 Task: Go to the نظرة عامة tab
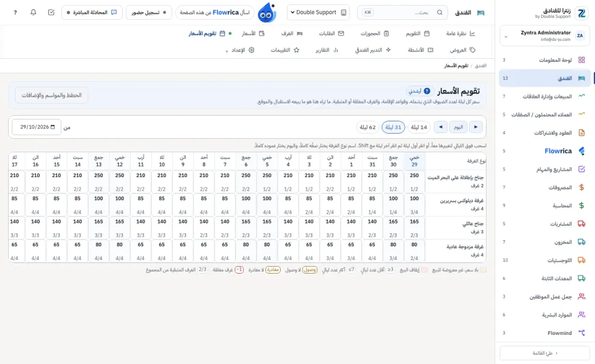(461, 33)
